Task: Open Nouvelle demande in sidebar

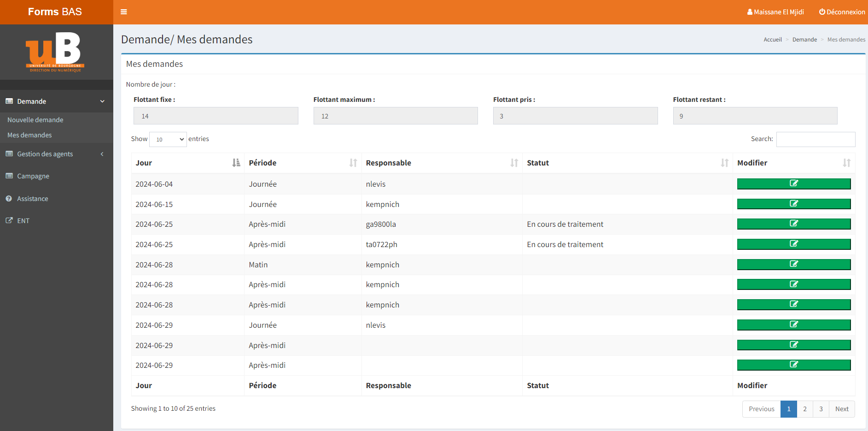Action: pyautogui.click(x=35, y=120)
